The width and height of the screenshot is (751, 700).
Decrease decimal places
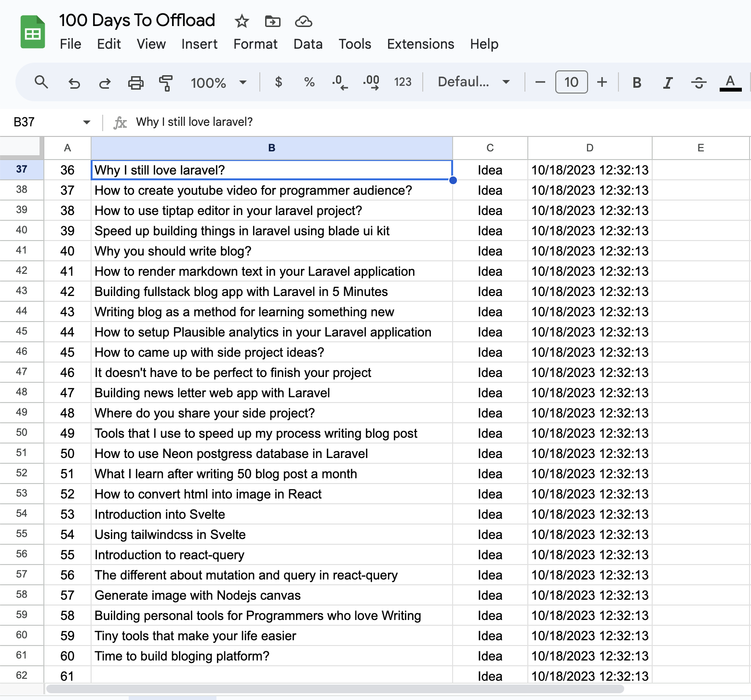(x=340, y=82)
